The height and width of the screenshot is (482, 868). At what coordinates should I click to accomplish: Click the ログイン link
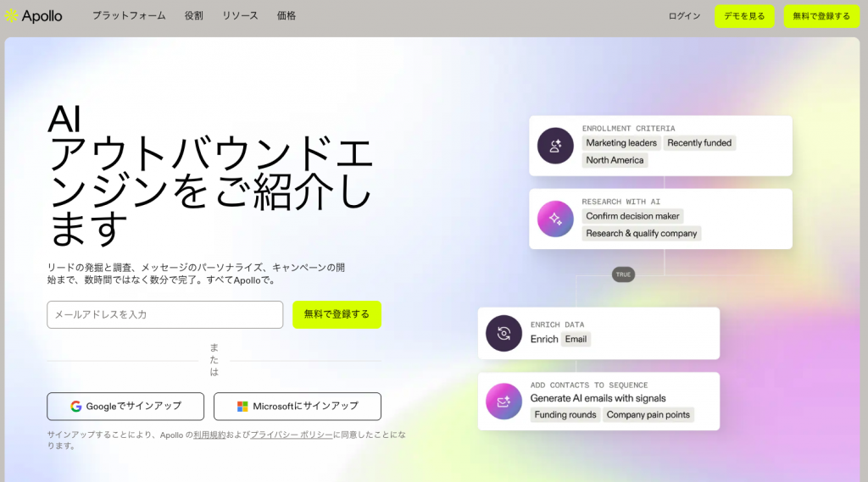[684, 16]
